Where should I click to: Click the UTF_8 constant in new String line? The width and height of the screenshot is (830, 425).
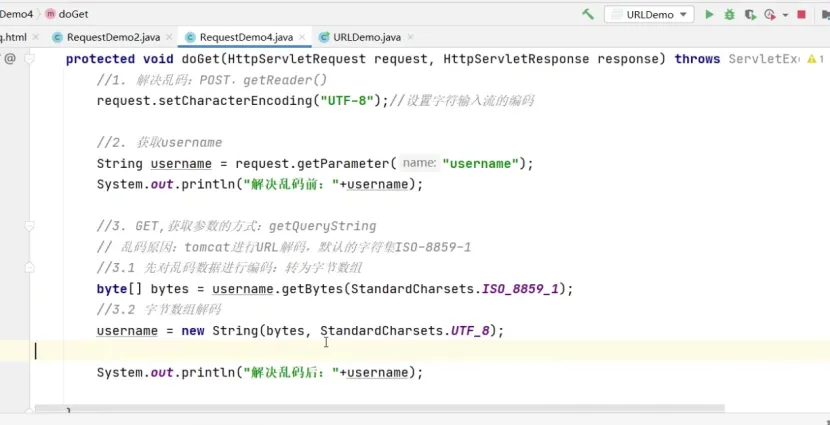[x=471, y=331]
